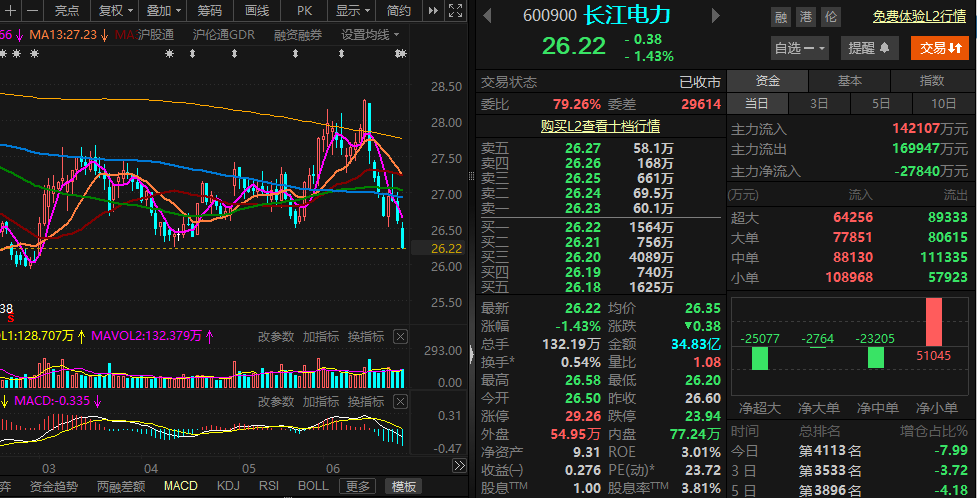
Task: Click the 伦 badge next to stock name
Action: click(830, 17)
